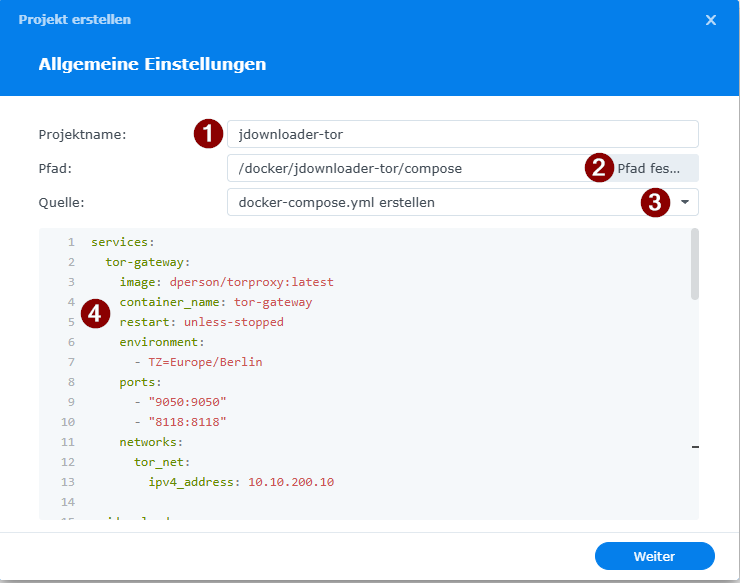
Task: Click the ipv4_address value 10.10.200.10
Action: pyautogui.click(x=291, y=482)
